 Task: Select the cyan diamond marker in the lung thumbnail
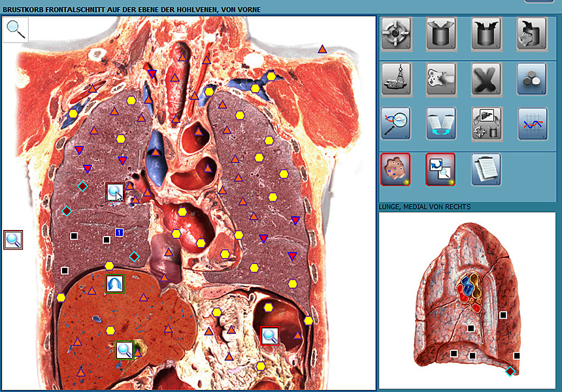(510, 371)
